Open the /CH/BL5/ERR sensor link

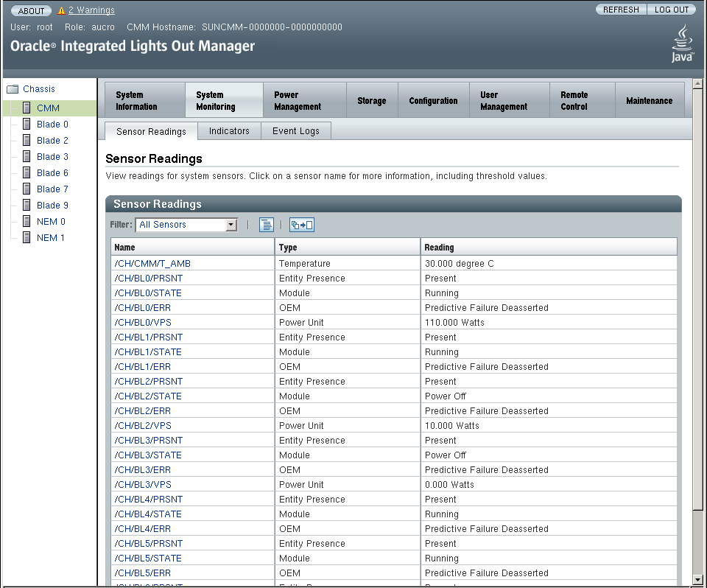click(x=142, y=573)
